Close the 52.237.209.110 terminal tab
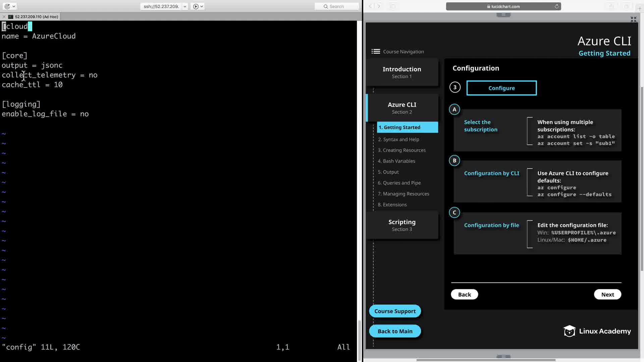644x362 pixels. [4, 17]
